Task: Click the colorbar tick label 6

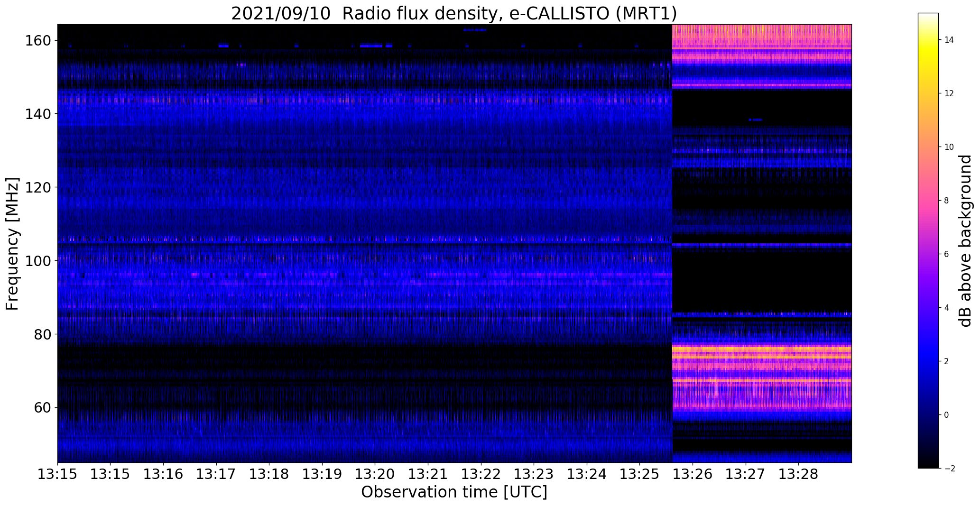Action: [x=946, y=254]
